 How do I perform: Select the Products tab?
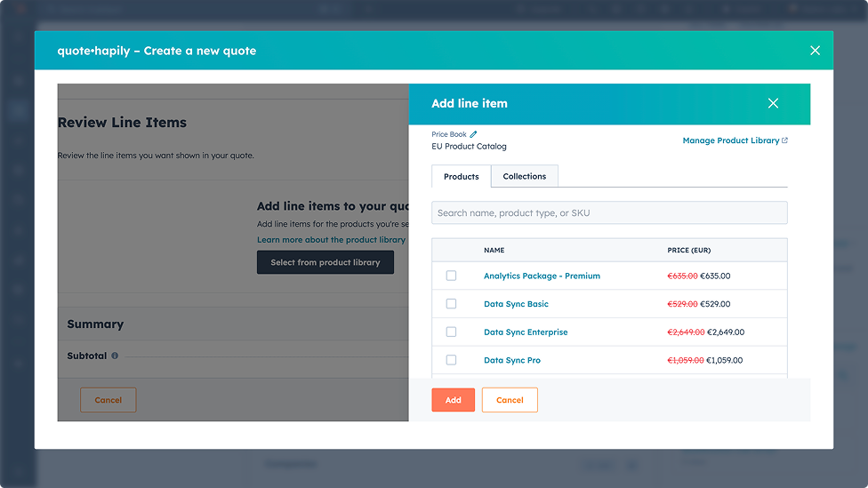tap(461, 176)
